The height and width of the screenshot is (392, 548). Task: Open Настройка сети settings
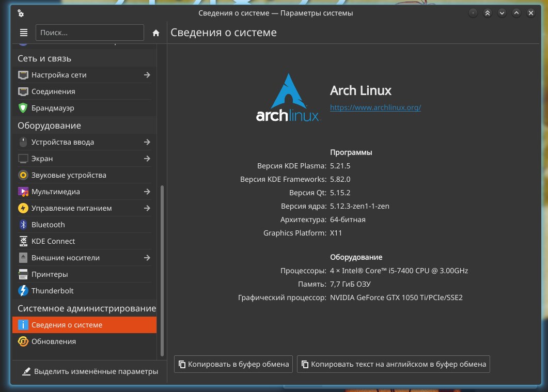coord(84,75)
